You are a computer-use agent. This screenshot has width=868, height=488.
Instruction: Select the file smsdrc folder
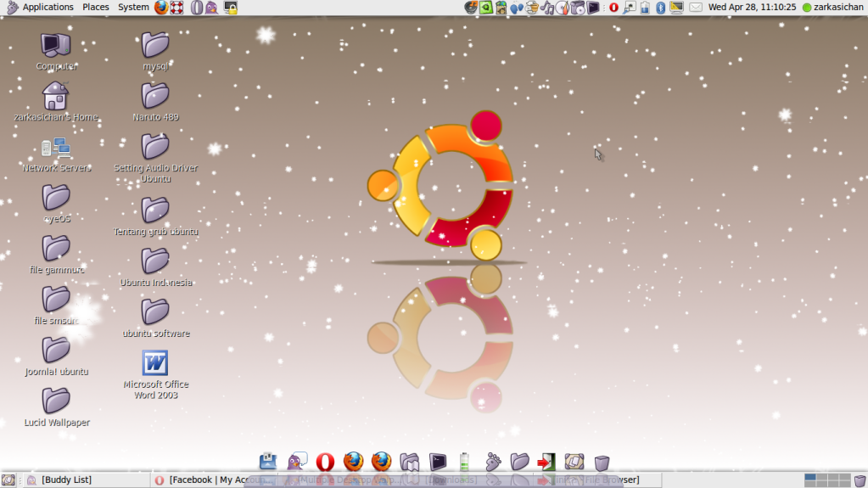coord(56,306)
